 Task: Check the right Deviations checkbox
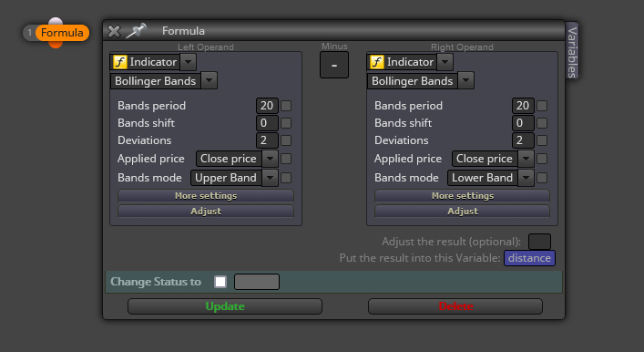[x=542, y=140]
